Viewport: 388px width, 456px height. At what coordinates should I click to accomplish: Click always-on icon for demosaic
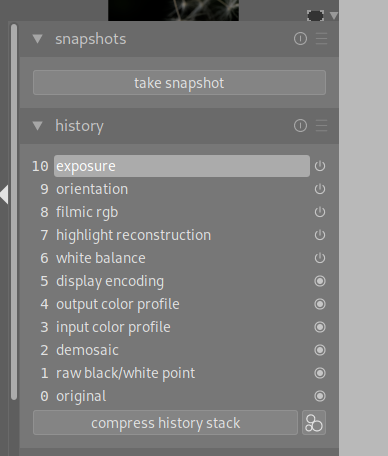320,350
